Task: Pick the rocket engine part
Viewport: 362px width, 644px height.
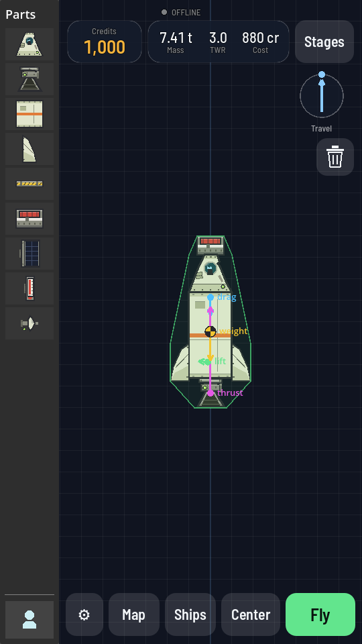Action: pyautogui.click(x=29, y=79)
